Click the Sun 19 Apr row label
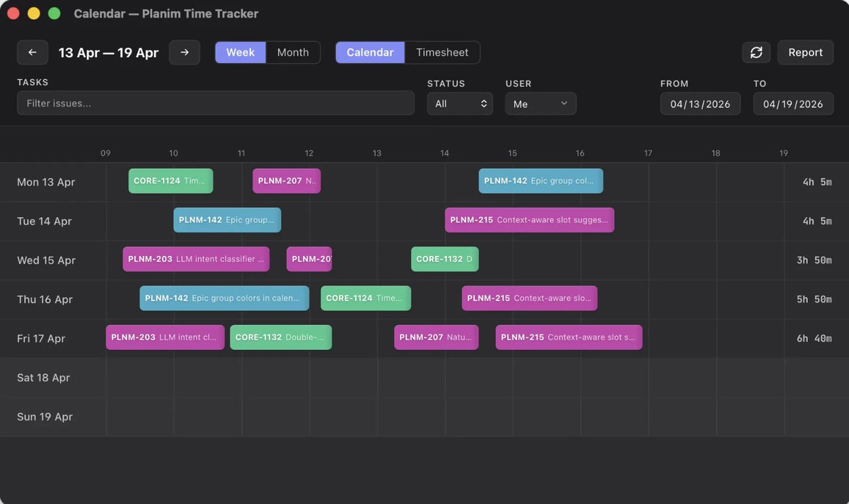 pos(45,416)
